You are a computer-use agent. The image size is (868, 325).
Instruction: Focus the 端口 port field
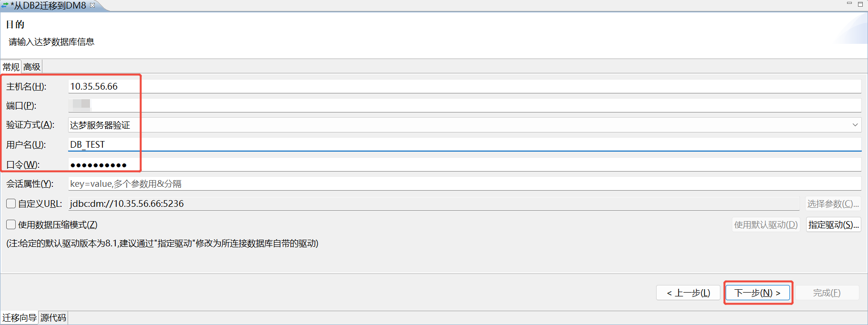pyautogui.click(x=464, y=105)
